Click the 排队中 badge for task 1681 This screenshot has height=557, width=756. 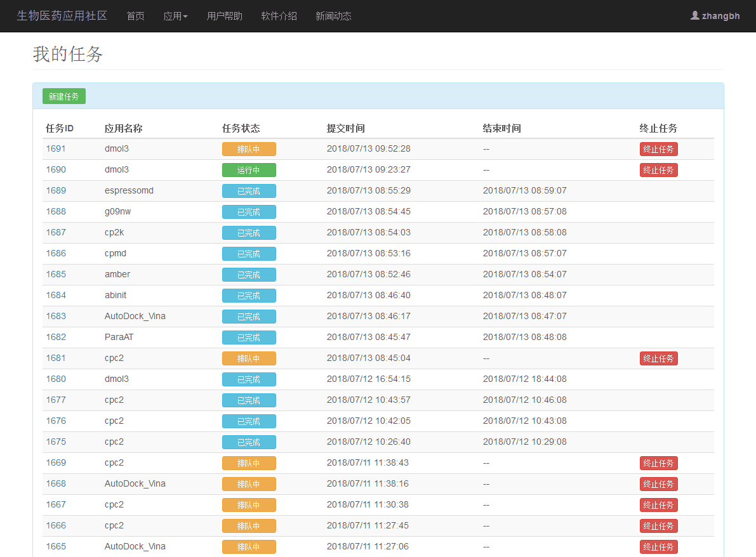(x=249, y=358)
